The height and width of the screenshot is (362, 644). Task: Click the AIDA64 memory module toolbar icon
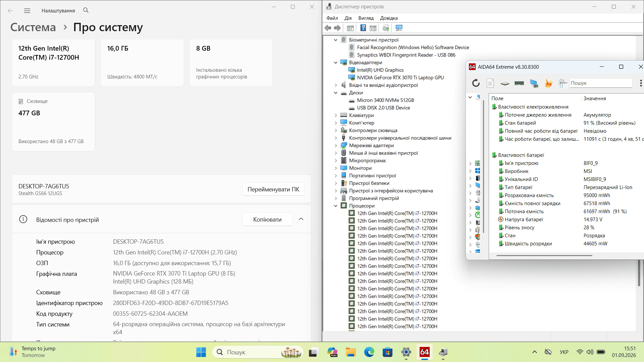[519, 83]
